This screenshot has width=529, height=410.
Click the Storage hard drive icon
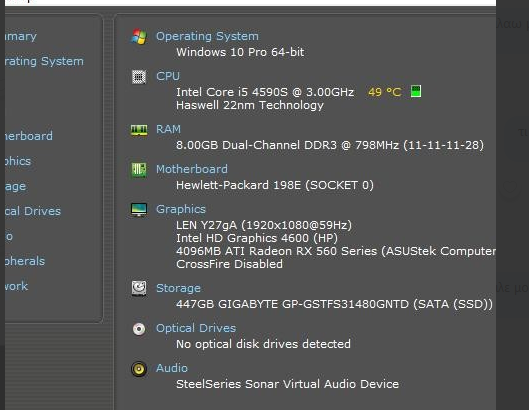point(139,288)
